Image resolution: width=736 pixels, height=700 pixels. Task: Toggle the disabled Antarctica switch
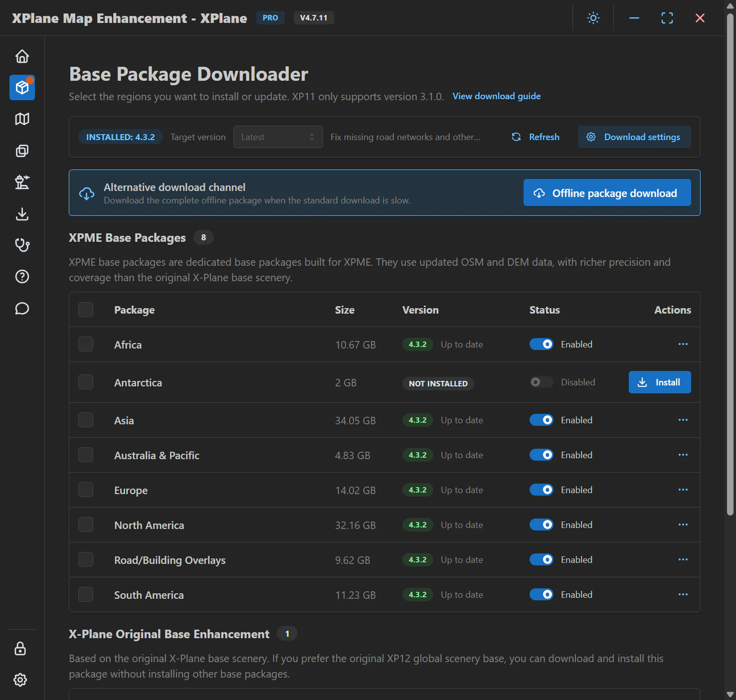[542, 382]
